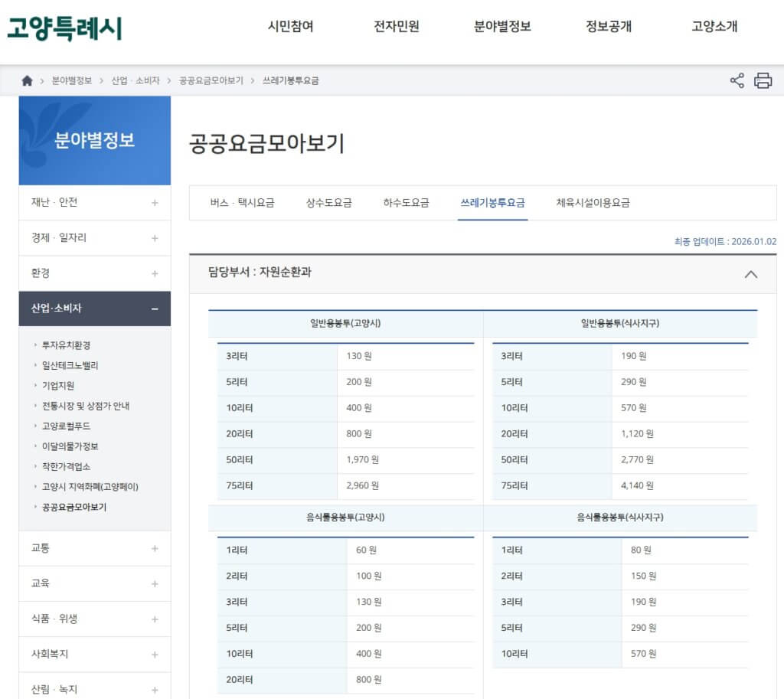Image resolution: width=784 pixels, height=699 pixels.
Task: Open the 시민참여 menu
Action: pos(291,25)
